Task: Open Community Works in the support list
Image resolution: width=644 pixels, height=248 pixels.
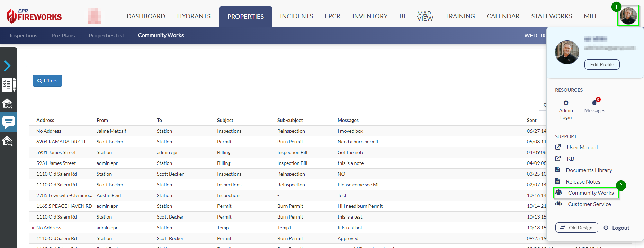Action: coord(591,193)
